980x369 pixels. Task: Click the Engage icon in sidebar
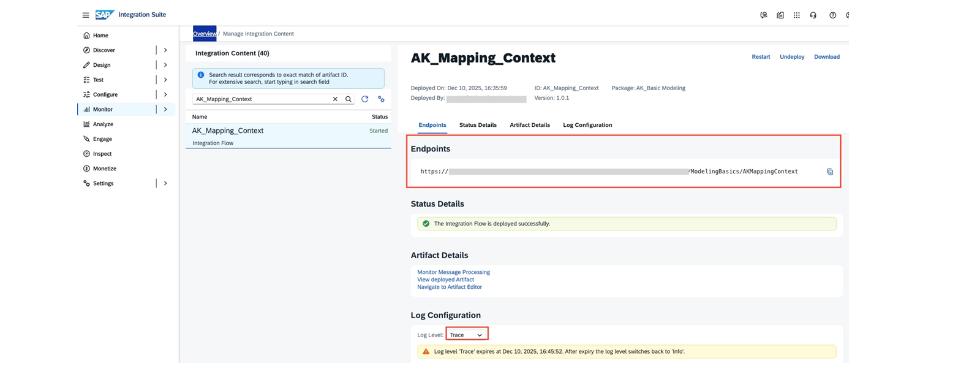[x=86, y=139]
